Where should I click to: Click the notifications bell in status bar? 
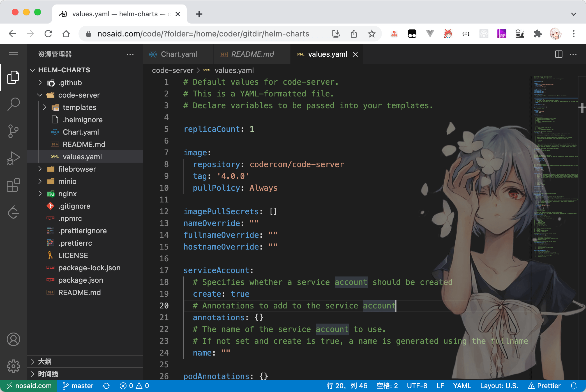tap(574, 386)
